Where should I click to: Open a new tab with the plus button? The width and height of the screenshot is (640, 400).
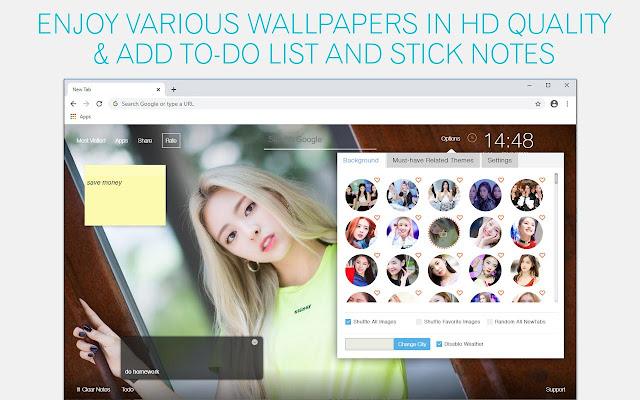click(x=173, y=89)
